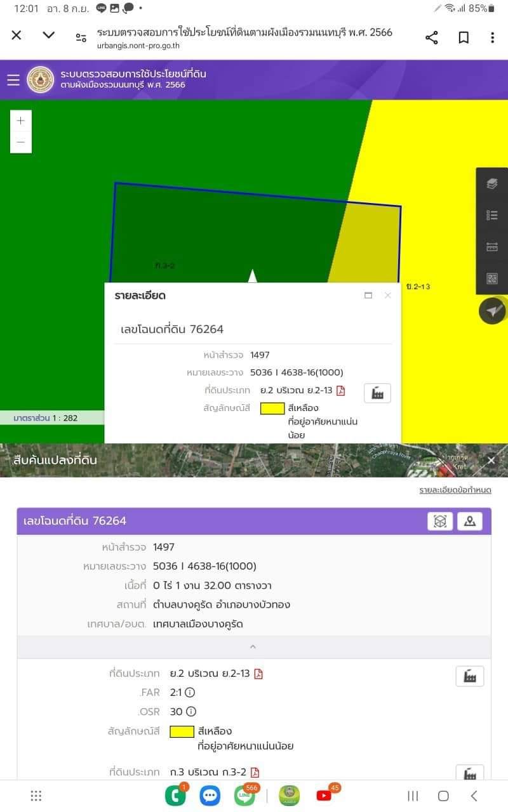Open the legend list icon in the side toolbar

492,215
